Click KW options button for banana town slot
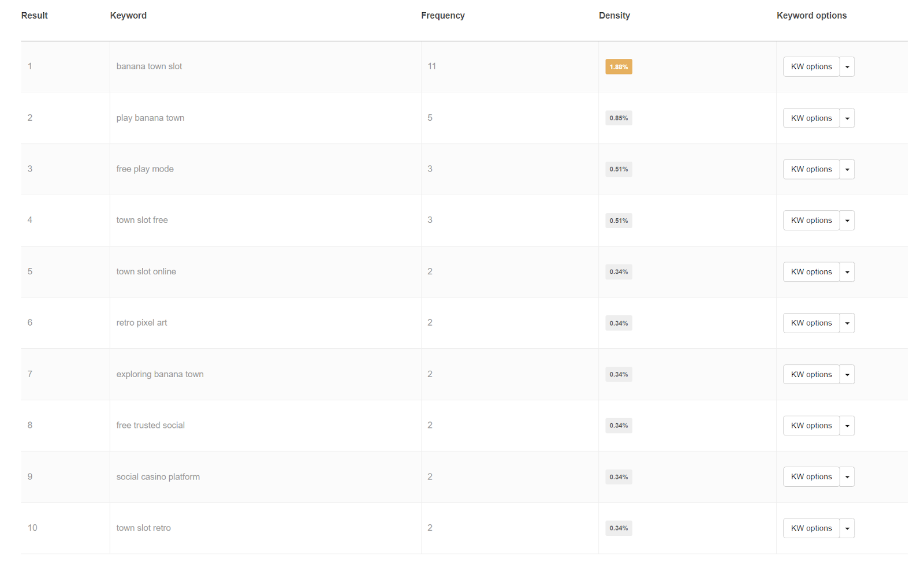This screenshot has height=574, width=924. [811, 67]
